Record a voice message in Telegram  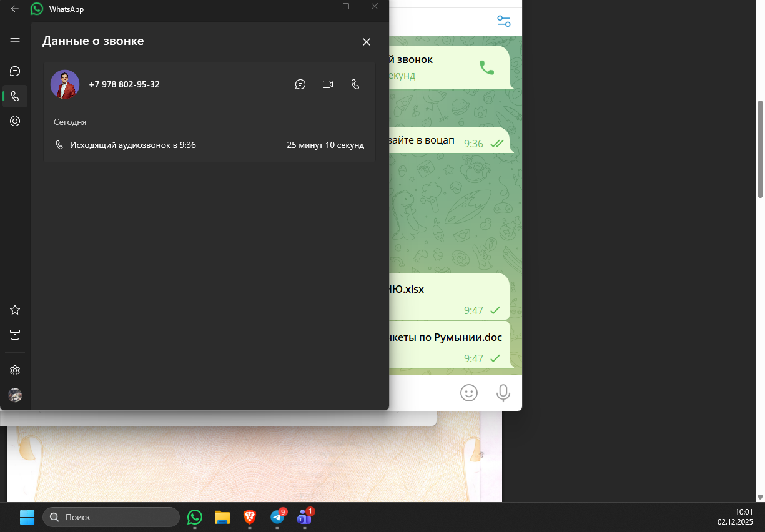(503, 392)
